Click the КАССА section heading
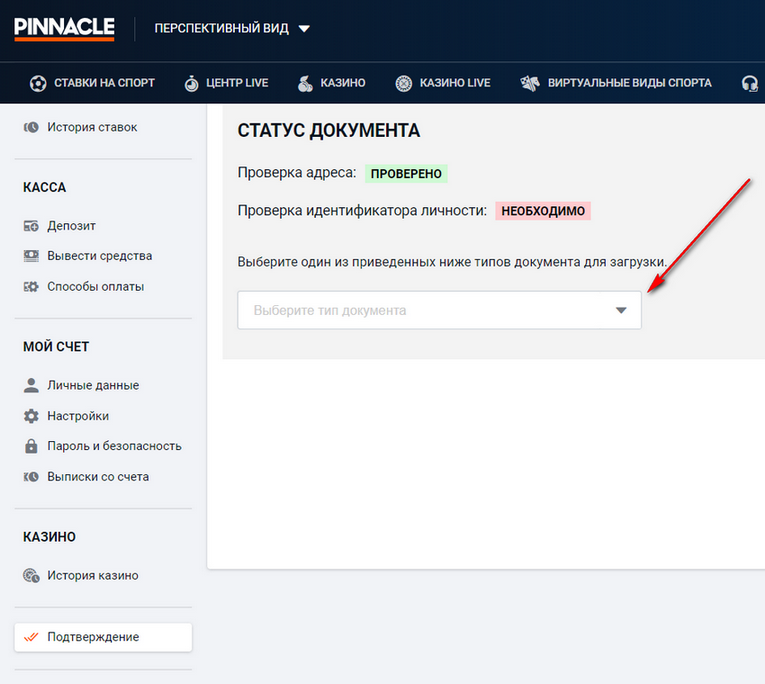 pos(44,187)
